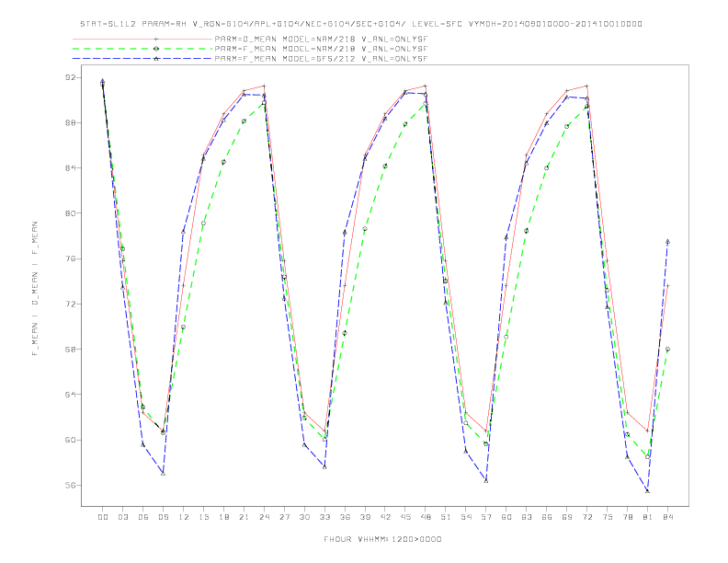This screenshot has width=728, height=563.
Task: Click the forecast hour label 12
Action: click(184, 517)
